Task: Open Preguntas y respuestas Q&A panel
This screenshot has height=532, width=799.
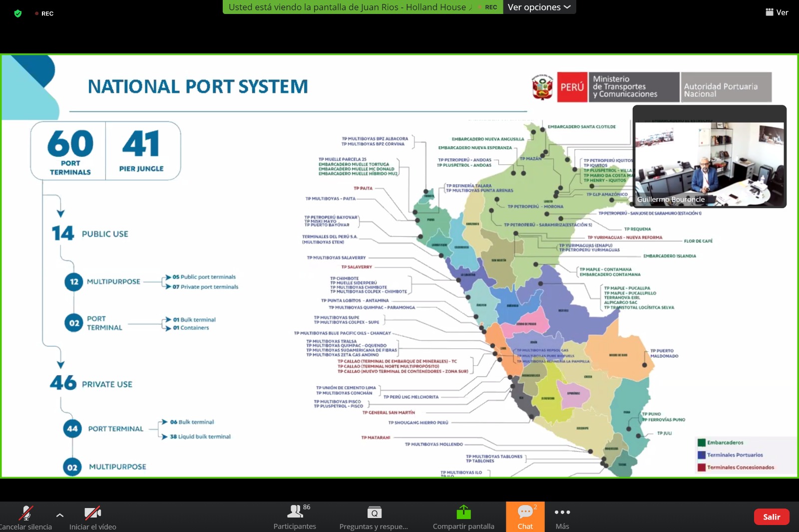Action: (374, 517)
